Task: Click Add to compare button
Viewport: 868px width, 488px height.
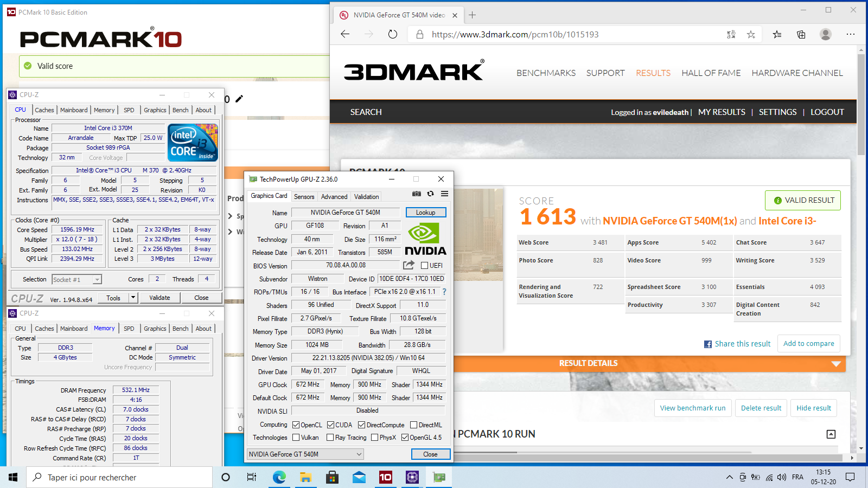Action: 809,344
